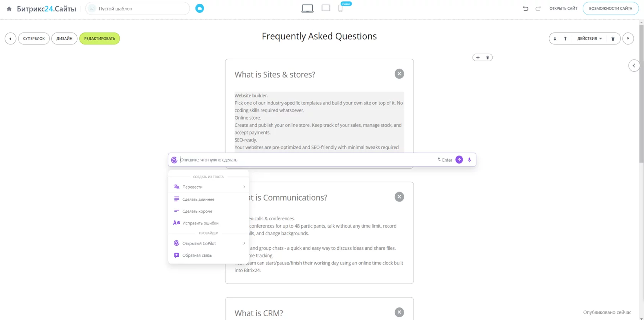Switch to tablet preview mode
The height and width of the screenshot is (320, 644).
pos(326,8)
